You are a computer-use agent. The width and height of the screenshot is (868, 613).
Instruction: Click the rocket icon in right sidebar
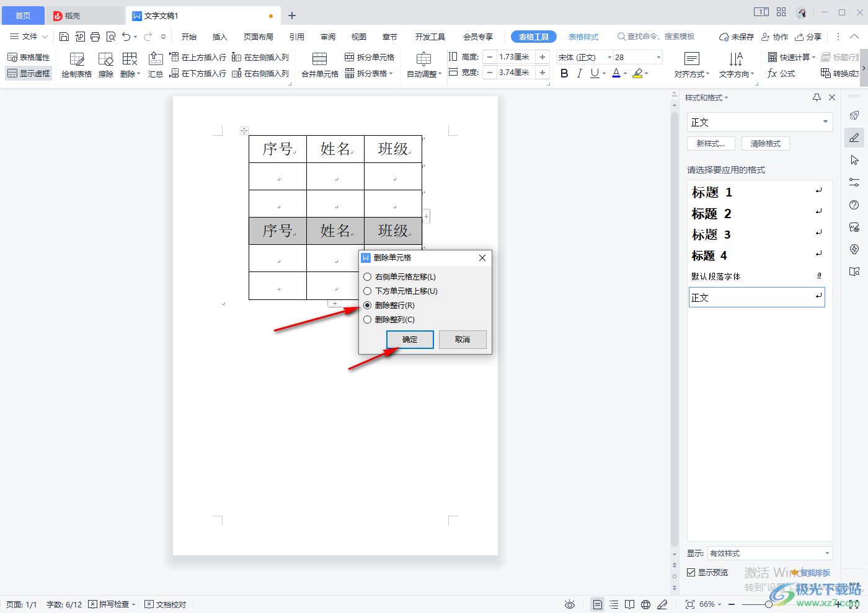click(854, 115)
